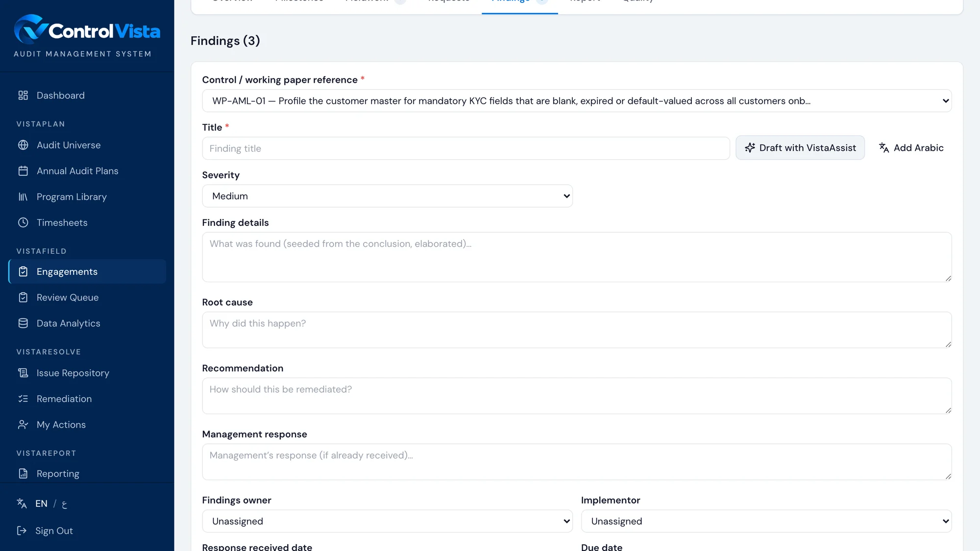Viewport: 980px width, 551px height.
Task: Click the Engagements clipboard icon
Action: click(x=23, y=272)
